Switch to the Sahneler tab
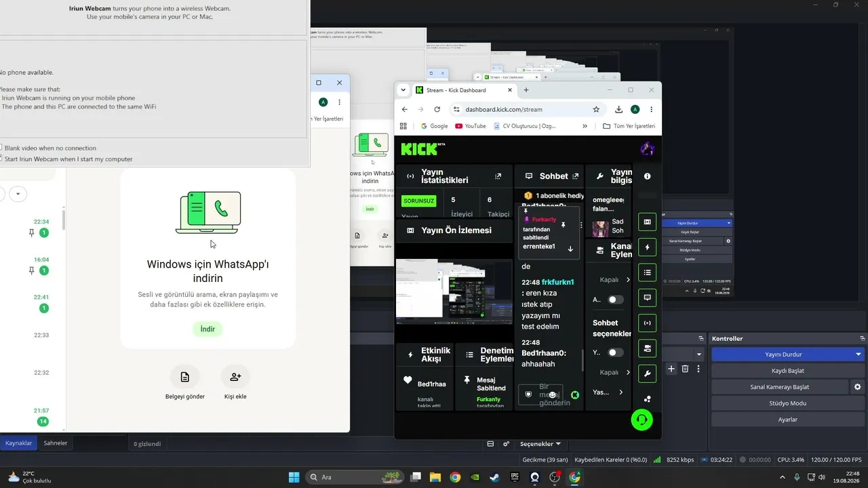868x488 pixels. click(x=56, y=443)
